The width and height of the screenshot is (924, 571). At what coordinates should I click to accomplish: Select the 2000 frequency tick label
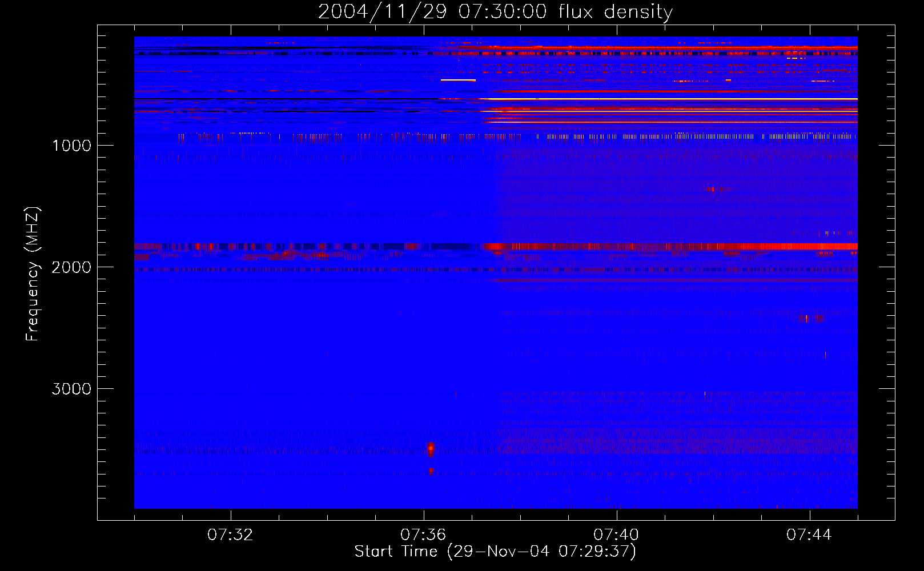click(71, 267)
